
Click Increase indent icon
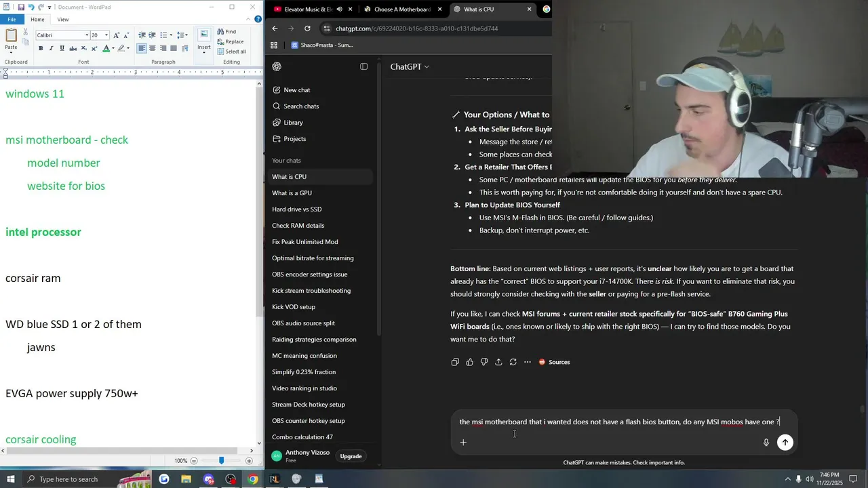tap(153, 35)
